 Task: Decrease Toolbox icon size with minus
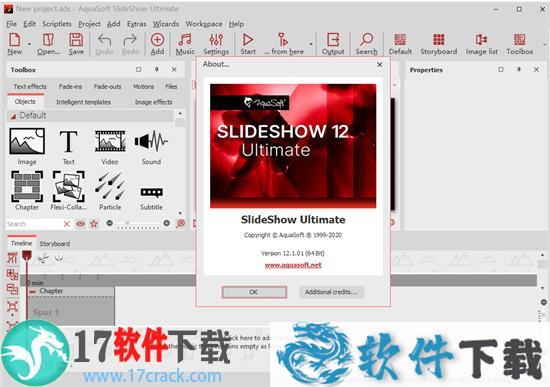[x=109, y=223]
